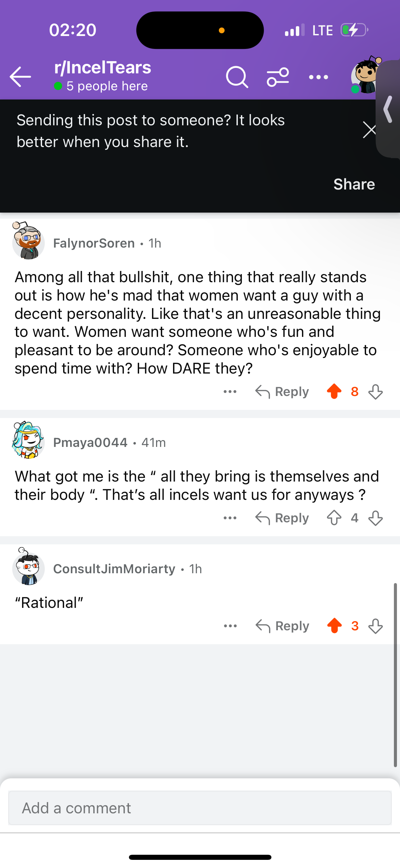The height and width of the screenshot is (868, 400).
Task: Open more options for FalynorSoren's comment
Action: [x=230, y=392]
